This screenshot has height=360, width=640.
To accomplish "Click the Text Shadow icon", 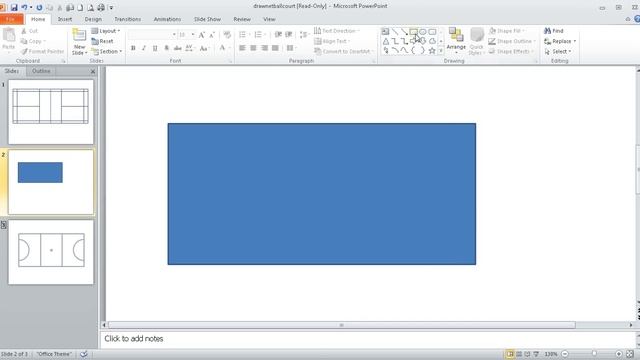I will [x=167, y=48].
